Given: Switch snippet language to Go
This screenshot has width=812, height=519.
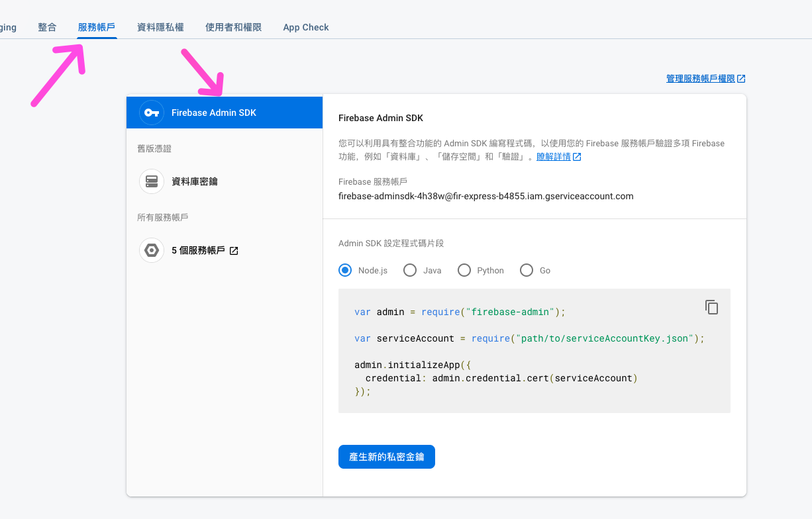Looking at the screenshot, I should pos(527,270).
